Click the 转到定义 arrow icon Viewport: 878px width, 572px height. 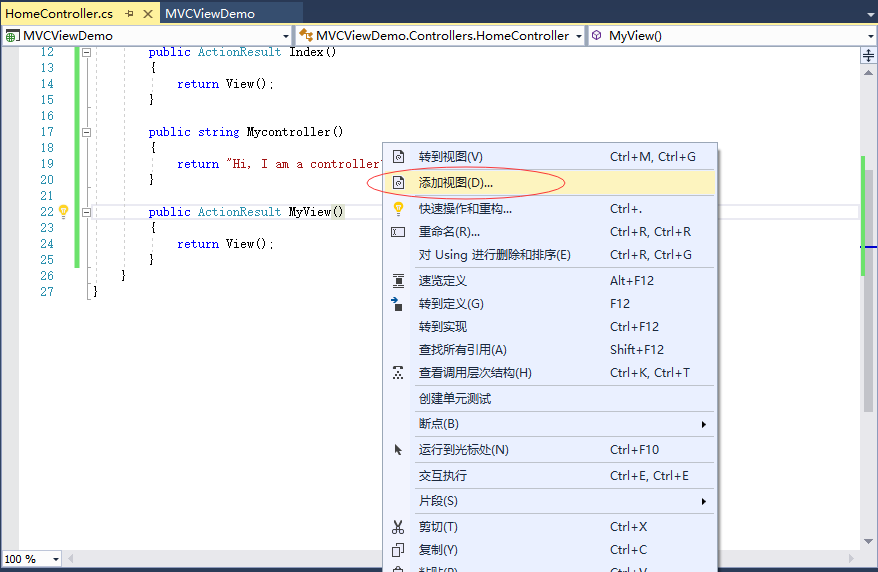[398, 304]
